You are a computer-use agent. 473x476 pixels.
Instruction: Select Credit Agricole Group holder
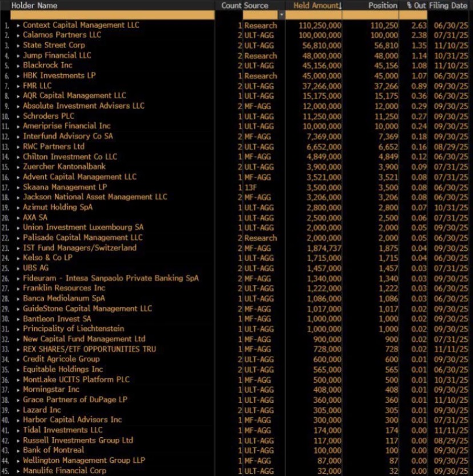[61, 359]
